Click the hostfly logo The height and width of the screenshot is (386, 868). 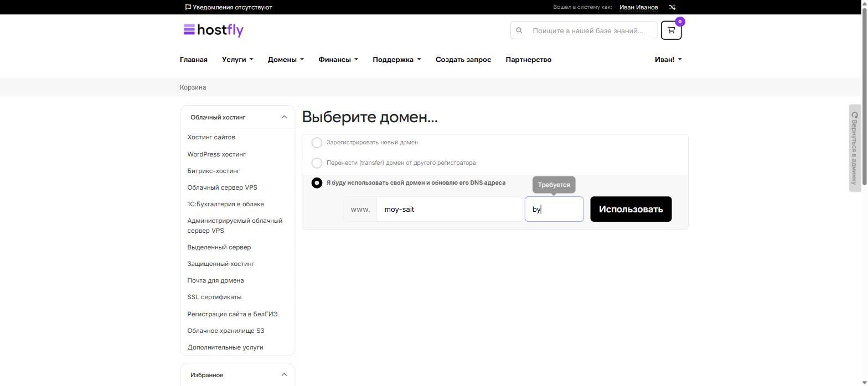click(214, 30)
